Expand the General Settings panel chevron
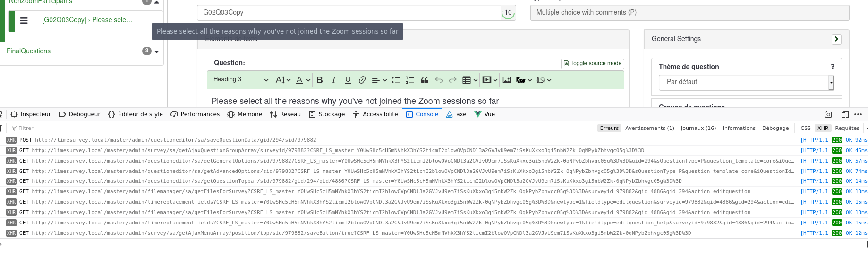 836,39
